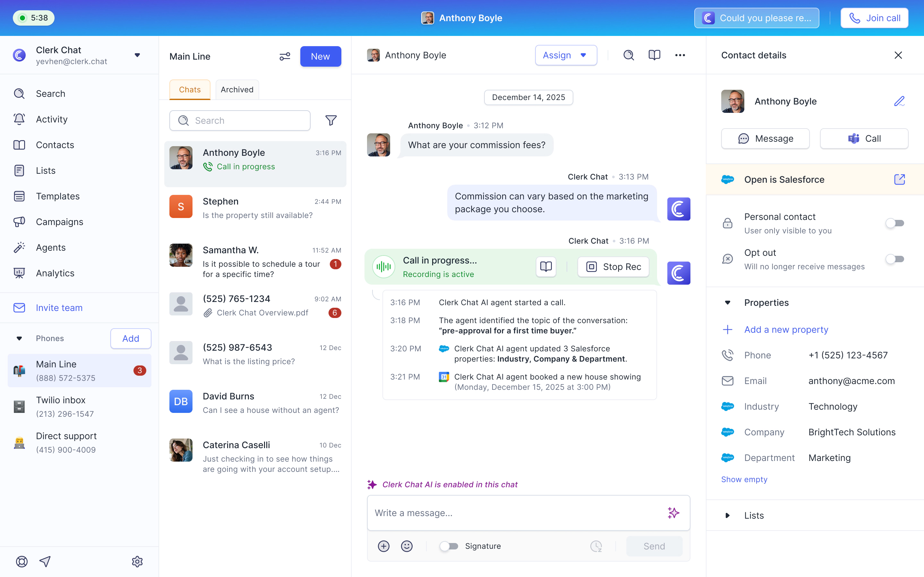Screen dimensions: 924x577
Task: Expand the Lists section in contact details
Action: pos(728,515)
